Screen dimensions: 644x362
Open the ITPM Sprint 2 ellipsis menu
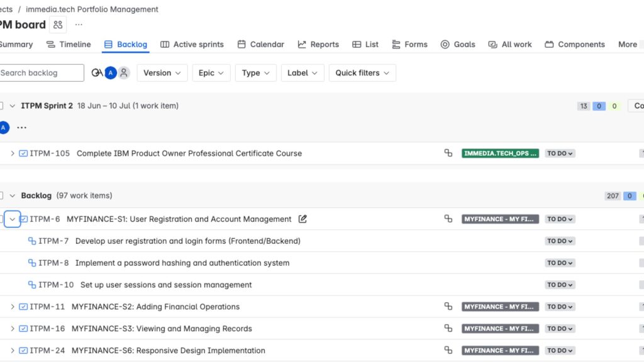tap(22, 128)
